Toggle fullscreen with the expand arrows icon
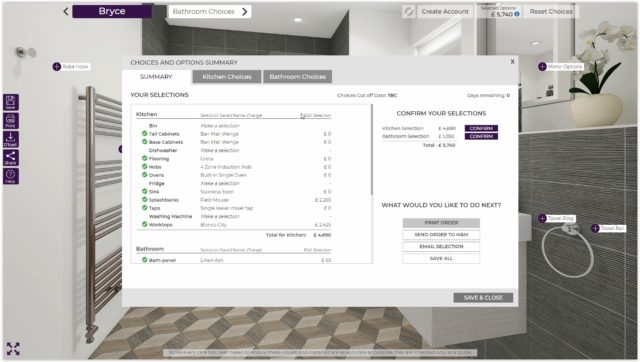This screenshot has width=640, height=362. tap(13, 349)
